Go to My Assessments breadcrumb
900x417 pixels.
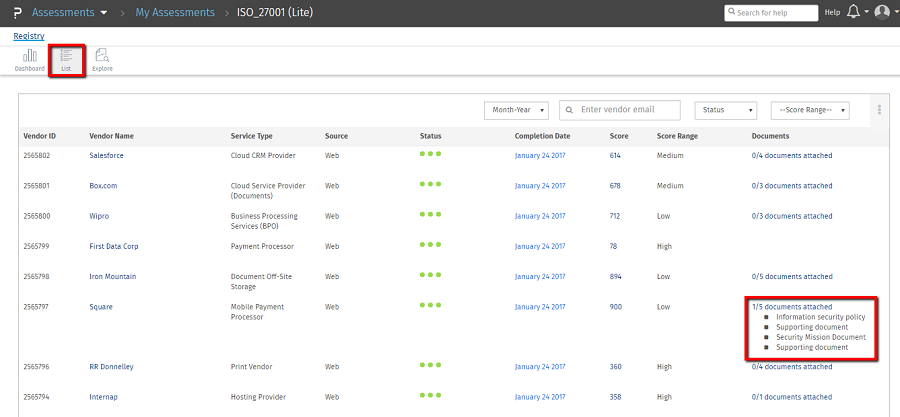click(175, 12)
